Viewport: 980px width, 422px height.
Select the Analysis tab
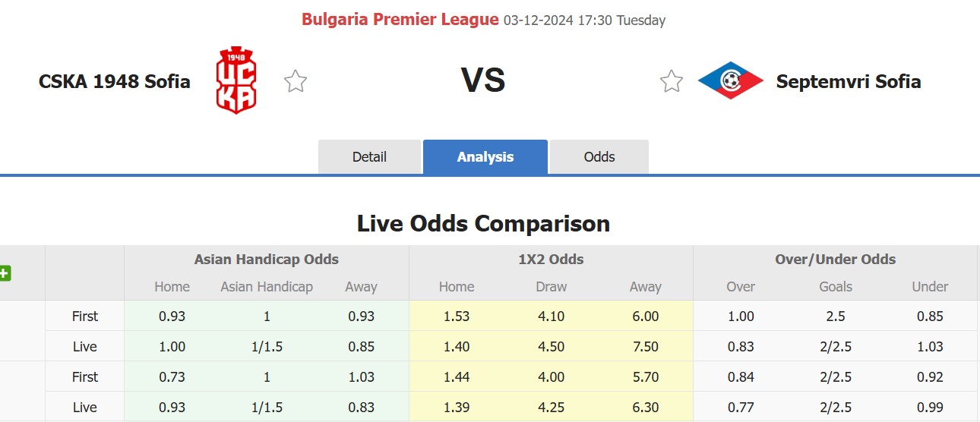[x=485, y=157]
